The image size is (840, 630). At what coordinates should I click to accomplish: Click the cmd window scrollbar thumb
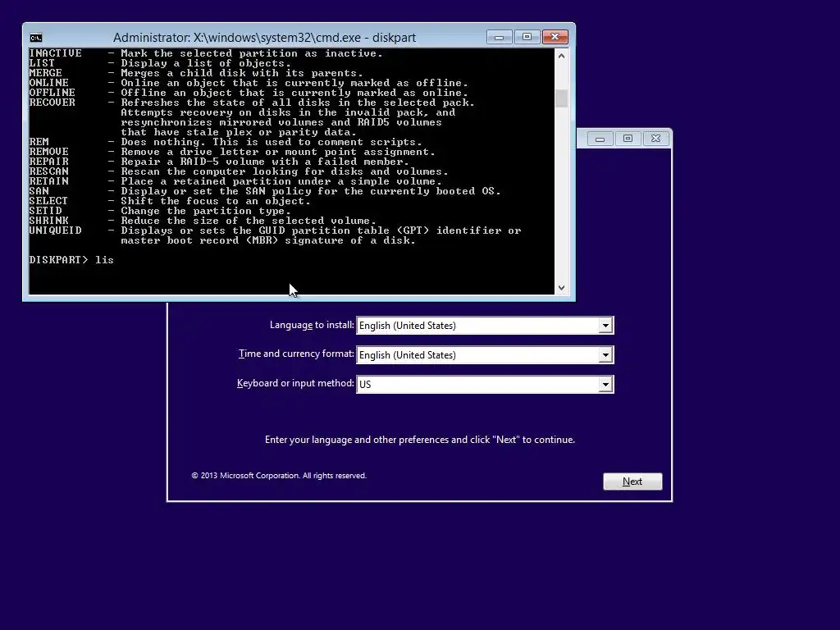pos(561,98)
